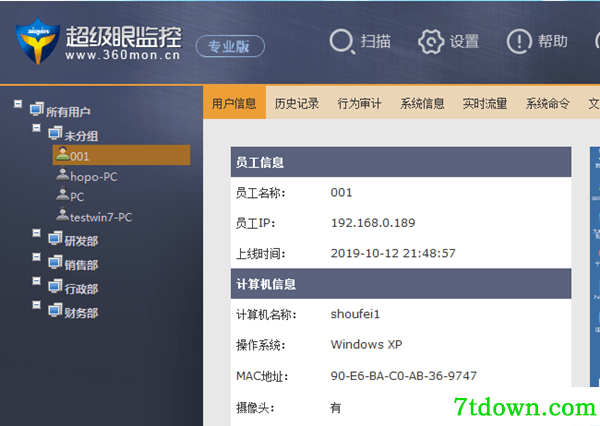The width and height of the screenshot is (600, 426).
Task: Click the 超级眼监控 shield logo
Action: [x=38, y=41]
